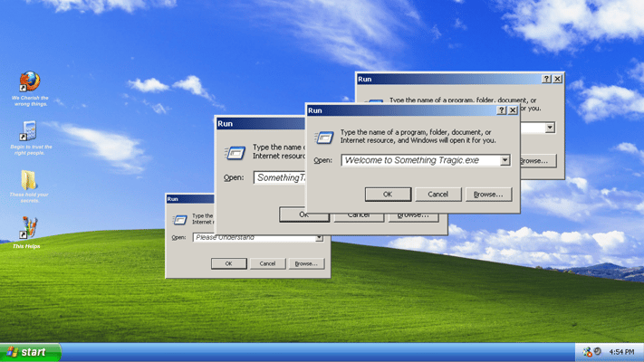
Task: Click the Run icon in 'Please Understand' dialog
Action: pyautogui.click(x=179, y=220)
